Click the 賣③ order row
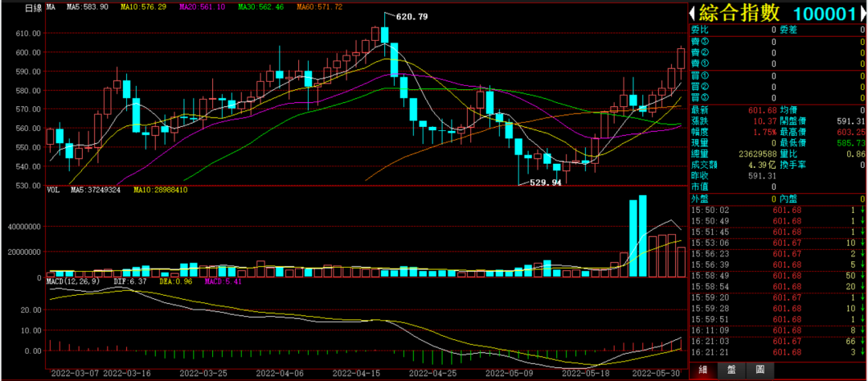868x381 pixels. click(x=777, y=42)
